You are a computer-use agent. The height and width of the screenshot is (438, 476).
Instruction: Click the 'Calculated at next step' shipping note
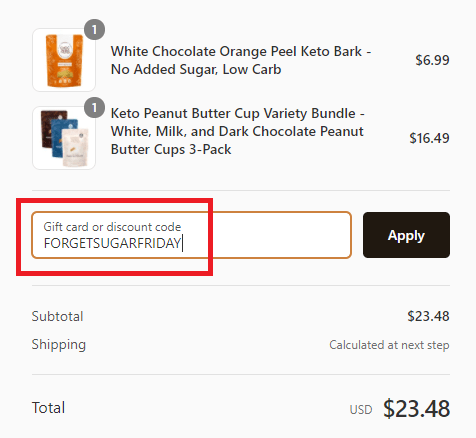[x=389, y=345]
